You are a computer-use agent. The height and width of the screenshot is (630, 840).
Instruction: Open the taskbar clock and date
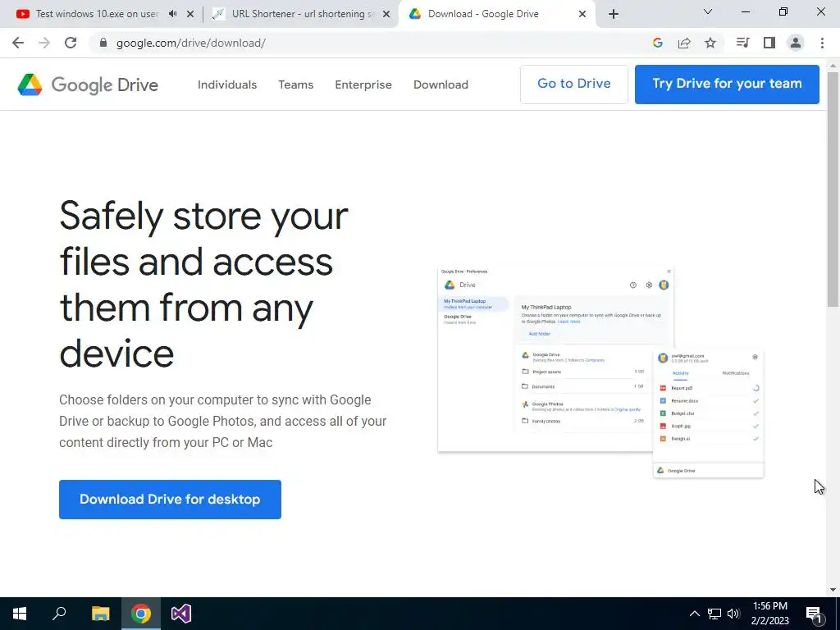pyautogui.click(x=769, y=614)
